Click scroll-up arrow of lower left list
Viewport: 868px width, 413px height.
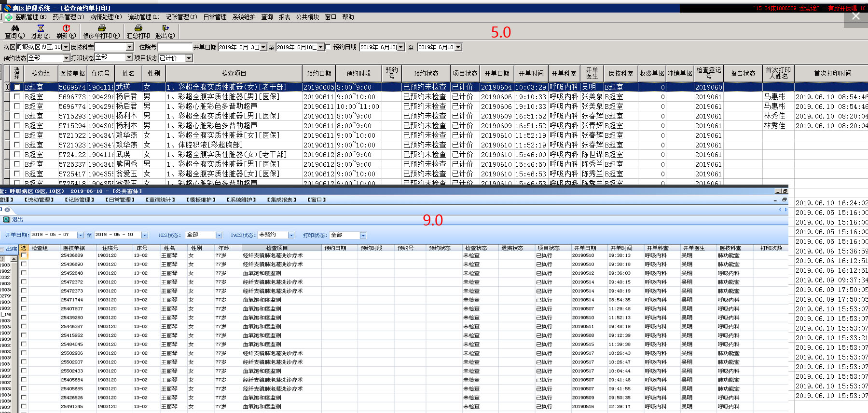(x=14, y=259)
